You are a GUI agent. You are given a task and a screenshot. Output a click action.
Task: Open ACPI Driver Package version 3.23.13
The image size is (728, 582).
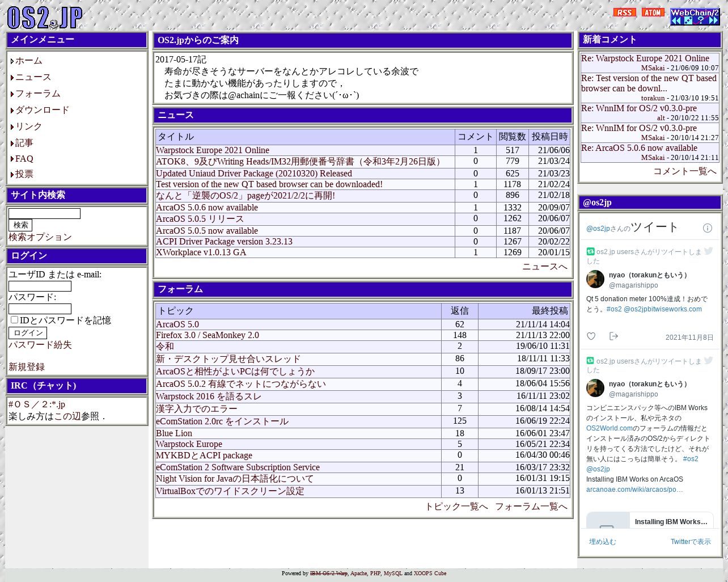[224, 242]
